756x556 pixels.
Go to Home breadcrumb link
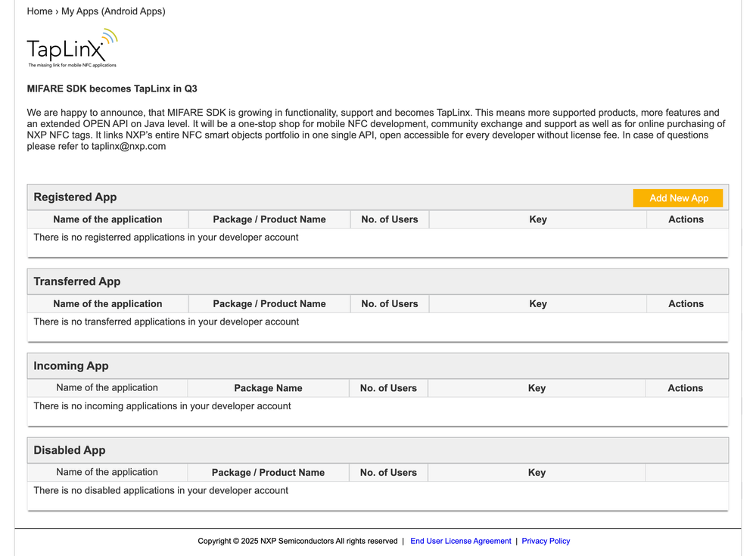point(39,11)
